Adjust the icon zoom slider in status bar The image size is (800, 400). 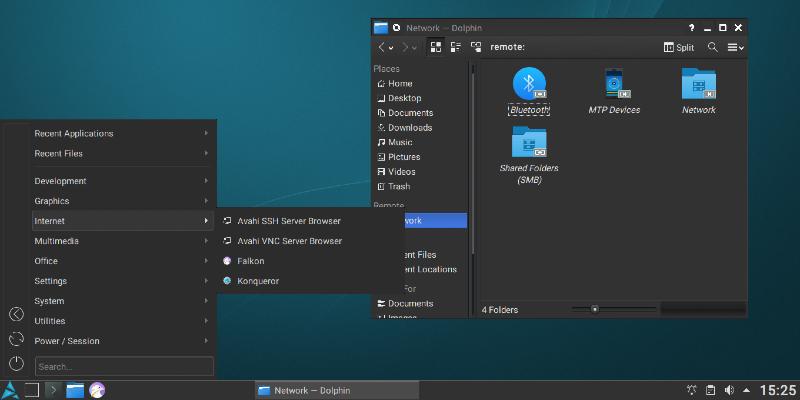[x=595, y=310]
